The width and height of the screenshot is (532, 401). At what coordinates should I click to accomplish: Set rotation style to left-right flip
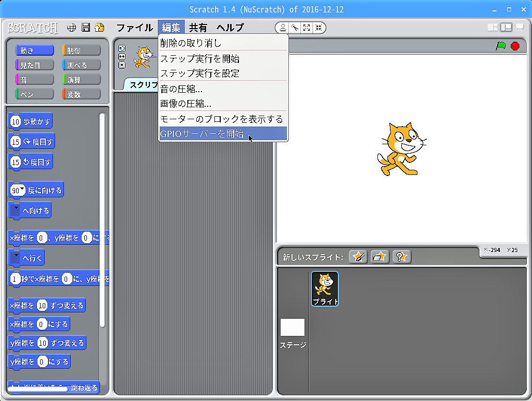122,56
